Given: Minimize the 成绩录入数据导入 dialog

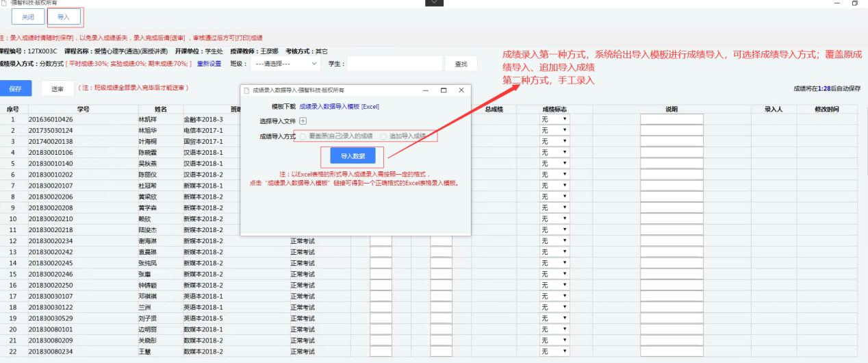Looking at the screenshot, I should (x=426, y=90).
